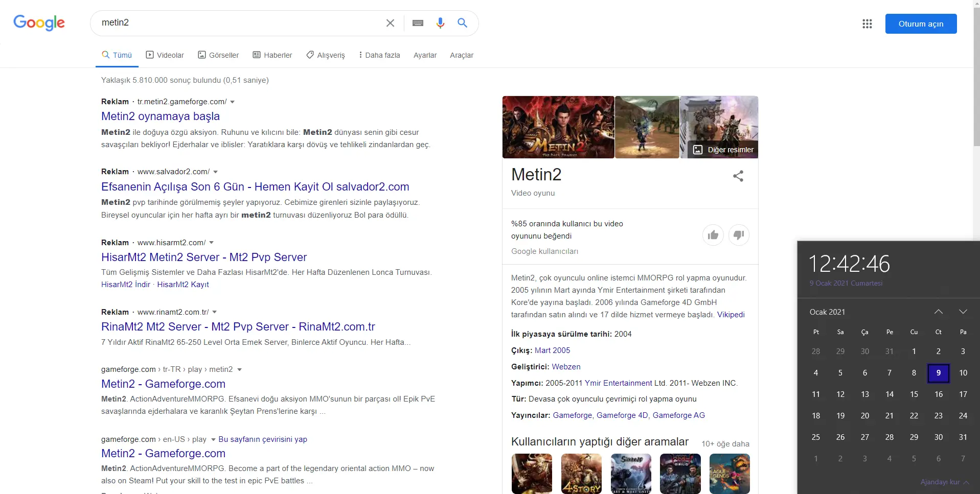Switch to the Tümü tab
Image resolution: width=980 pixels, height=494 pixels.
[x=117, y=55]
